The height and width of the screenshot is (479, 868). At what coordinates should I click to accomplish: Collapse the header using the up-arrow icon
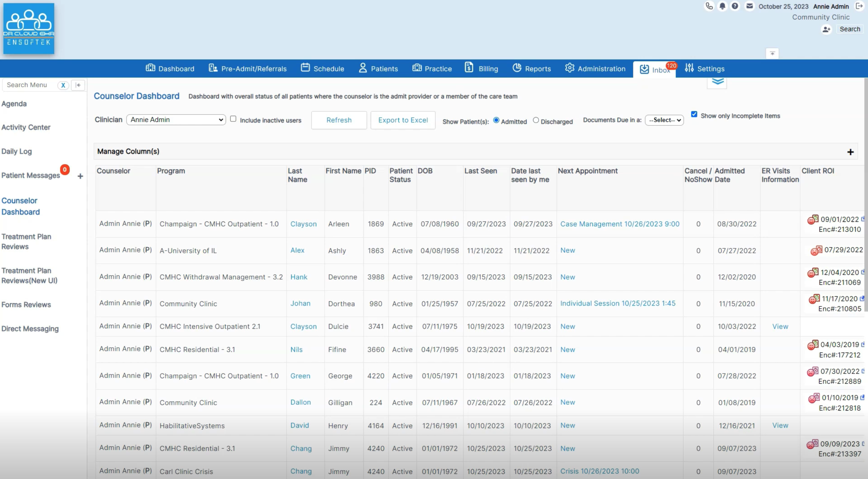(772, 53)
